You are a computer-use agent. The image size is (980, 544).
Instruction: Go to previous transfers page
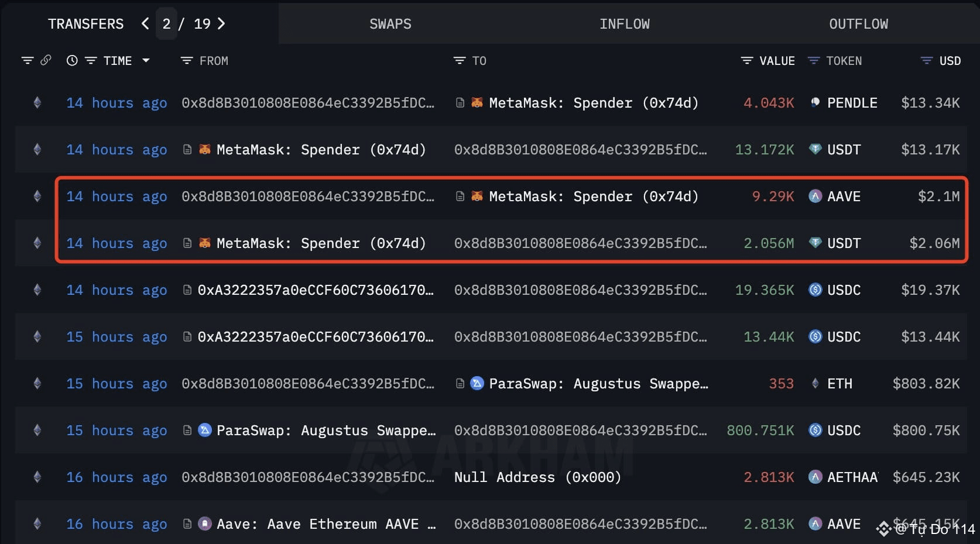[145, 23]
